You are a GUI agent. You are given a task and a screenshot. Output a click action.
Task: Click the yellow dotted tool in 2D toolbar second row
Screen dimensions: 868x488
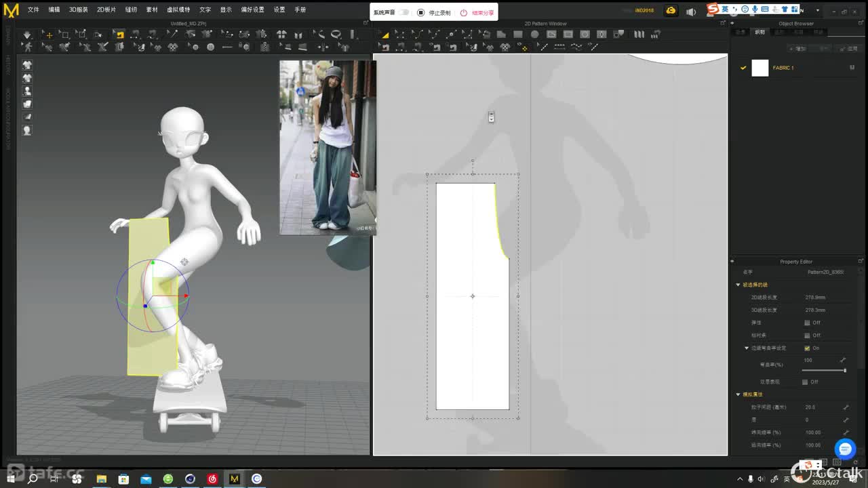tap(524, 47)
